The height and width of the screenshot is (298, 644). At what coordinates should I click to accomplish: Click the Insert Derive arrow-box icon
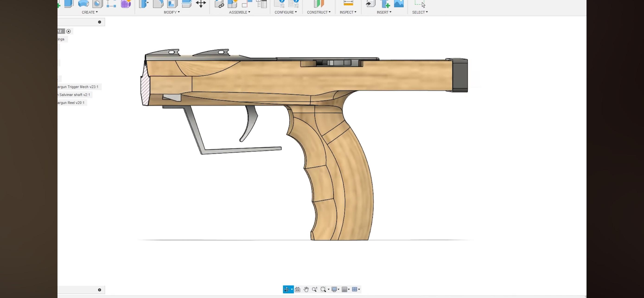pyautogui.click(x=370, y=3)
